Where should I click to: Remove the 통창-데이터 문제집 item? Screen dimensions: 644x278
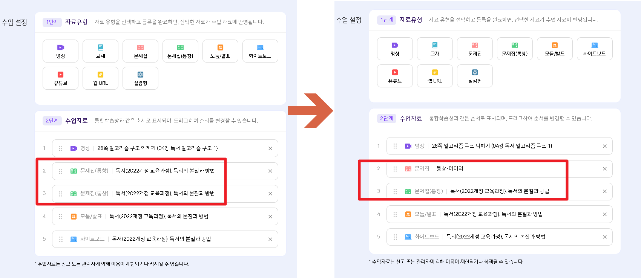tap(605, 169)
